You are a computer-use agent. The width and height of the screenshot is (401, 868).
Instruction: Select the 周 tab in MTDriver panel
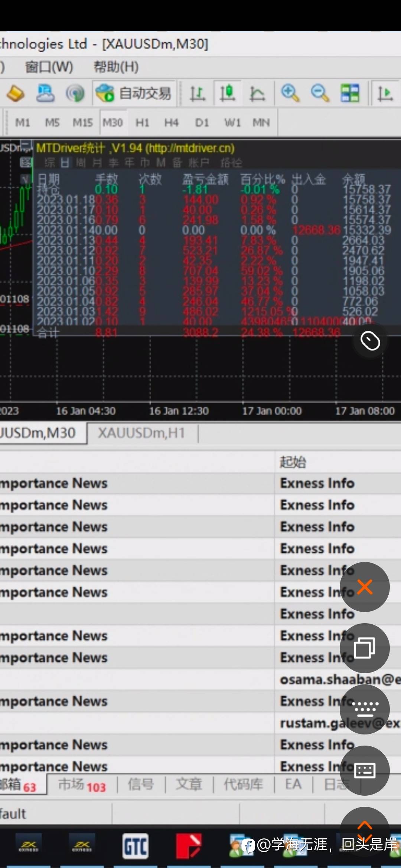(x=81, y=163)
